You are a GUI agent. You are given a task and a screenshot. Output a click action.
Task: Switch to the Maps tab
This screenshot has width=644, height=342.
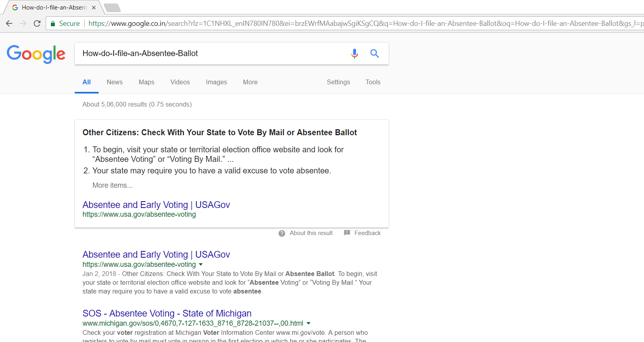(146, 82)
